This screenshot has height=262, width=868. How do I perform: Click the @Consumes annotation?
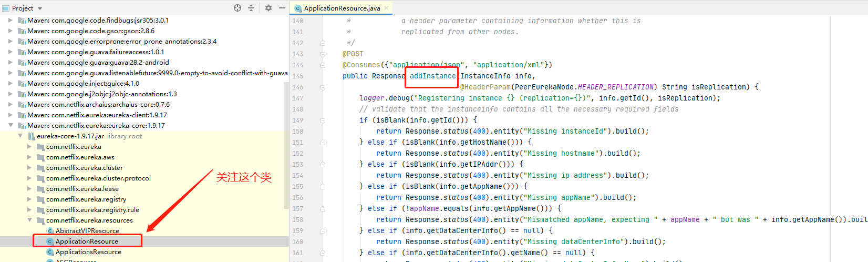pyautogui.click(x=361, y=65)
